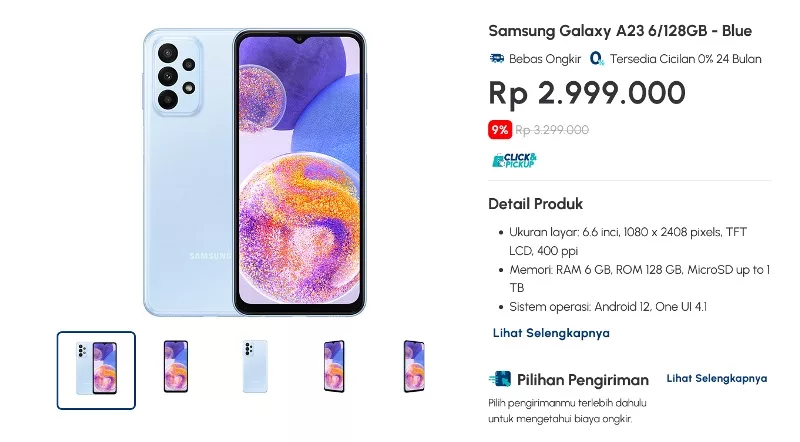Select the third thumbnail showing phone back
Image resolution: width=800 pixels, height=442 pixels.
point(255,366)
